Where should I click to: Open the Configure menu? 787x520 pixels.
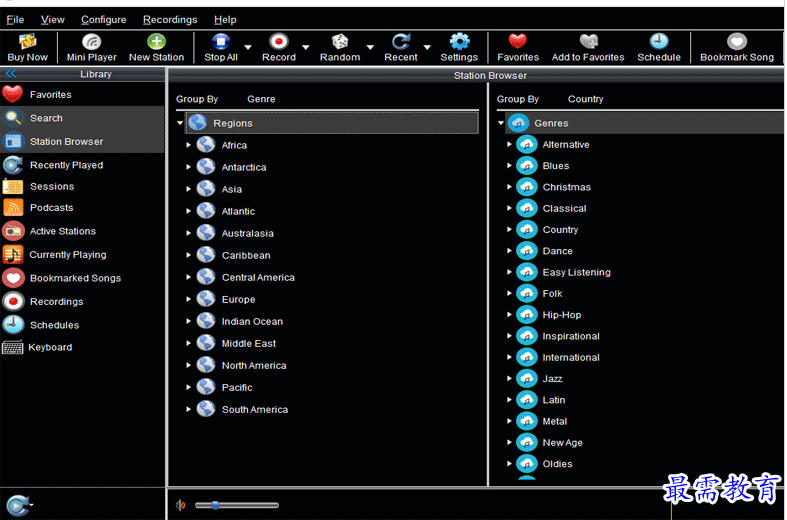[103, 20]
